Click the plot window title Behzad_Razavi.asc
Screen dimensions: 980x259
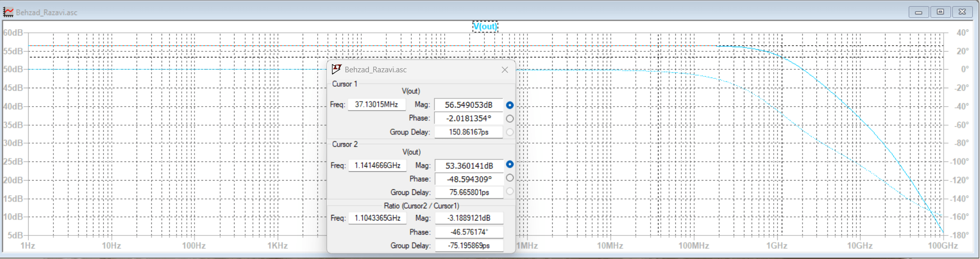coord(47,12)
